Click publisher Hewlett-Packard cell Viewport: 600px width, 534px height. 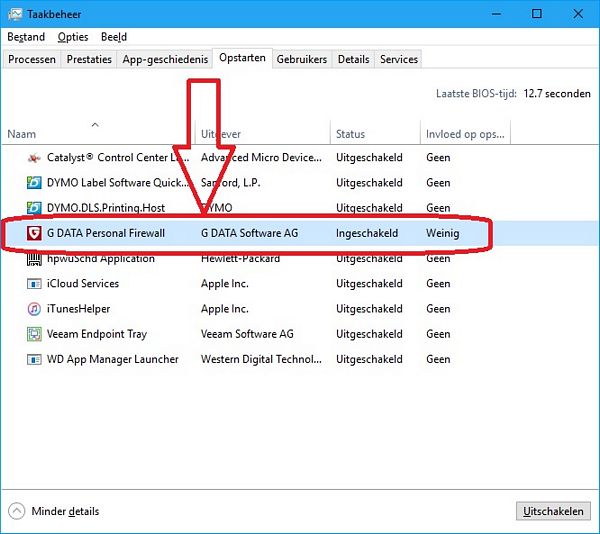240,258
